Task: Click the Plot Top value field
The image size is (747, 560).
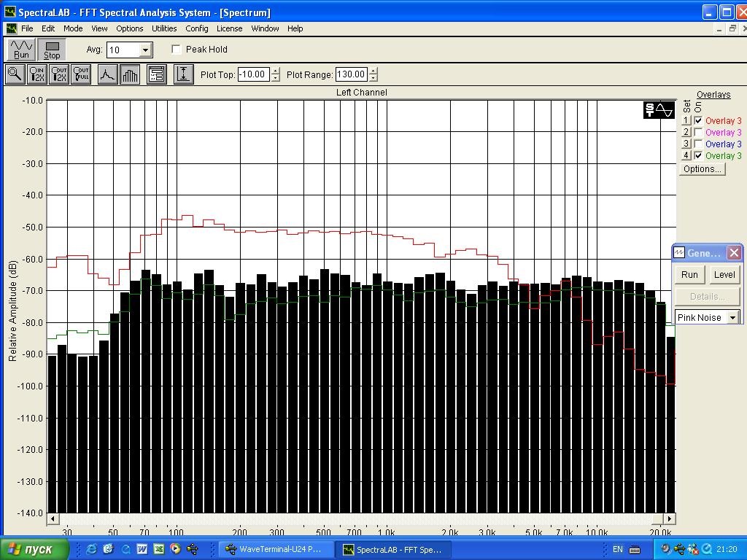Action: click(x=254, y=74)
